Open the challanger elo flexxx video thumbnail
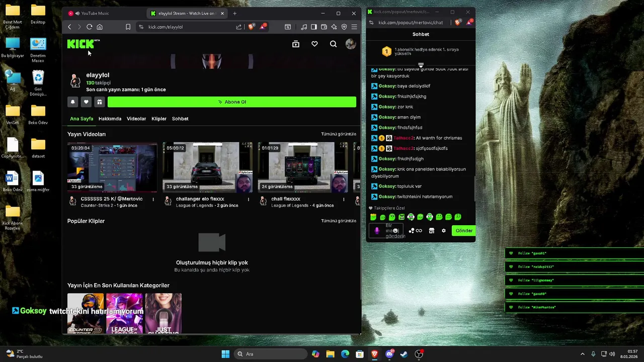 pyautogui.click(x=208, y=167)
